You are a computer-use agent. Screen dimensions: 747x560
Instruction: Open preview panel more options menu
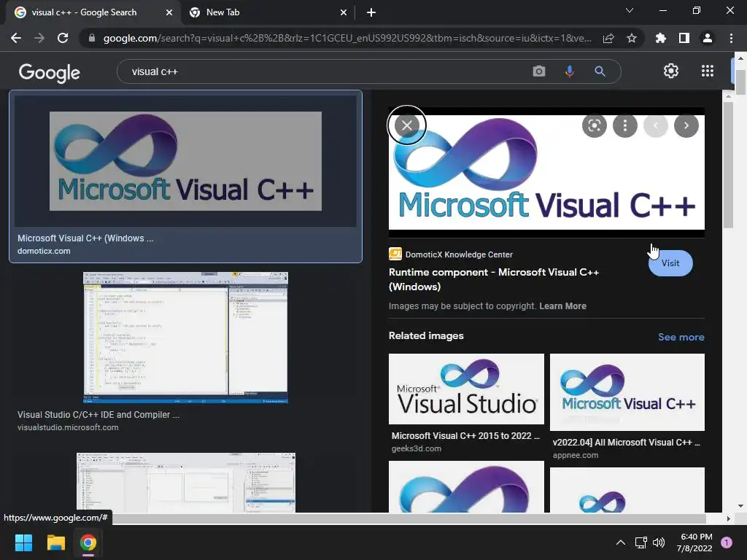tap(624, 125)
